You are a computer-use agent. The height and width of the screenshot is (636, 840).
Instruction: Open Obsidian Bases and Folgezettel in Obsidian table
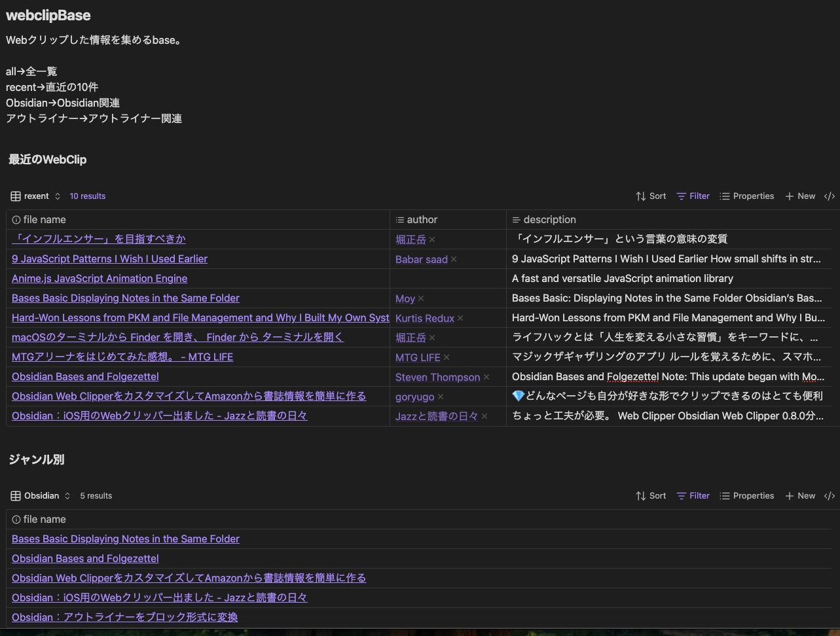(85, 559)
